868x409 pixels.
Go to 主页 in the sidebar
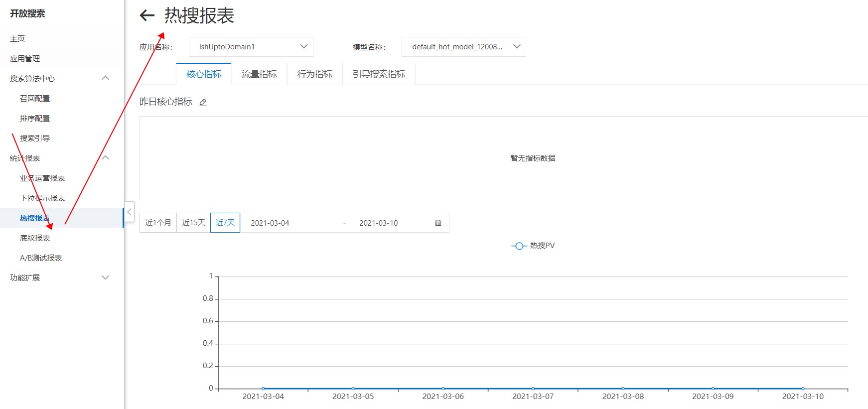[17, 38]
